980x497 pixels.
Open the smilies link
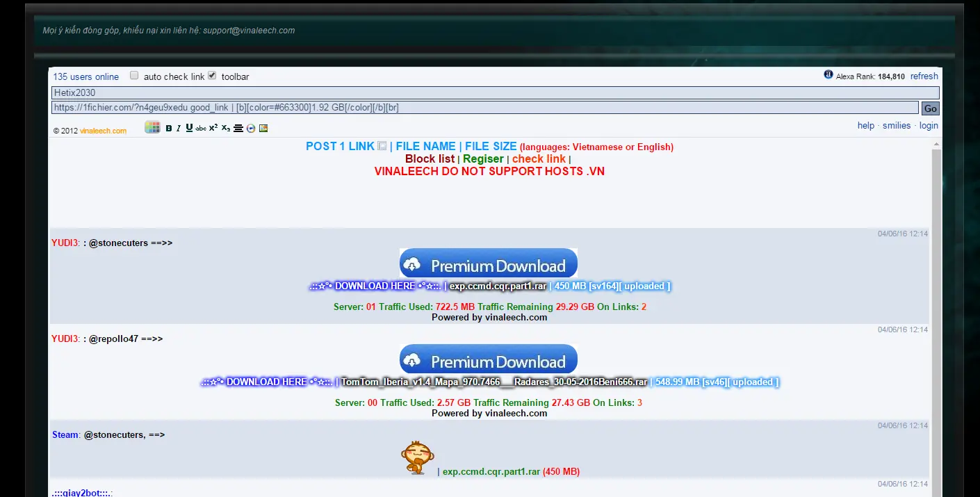click(x=897, y=126)
